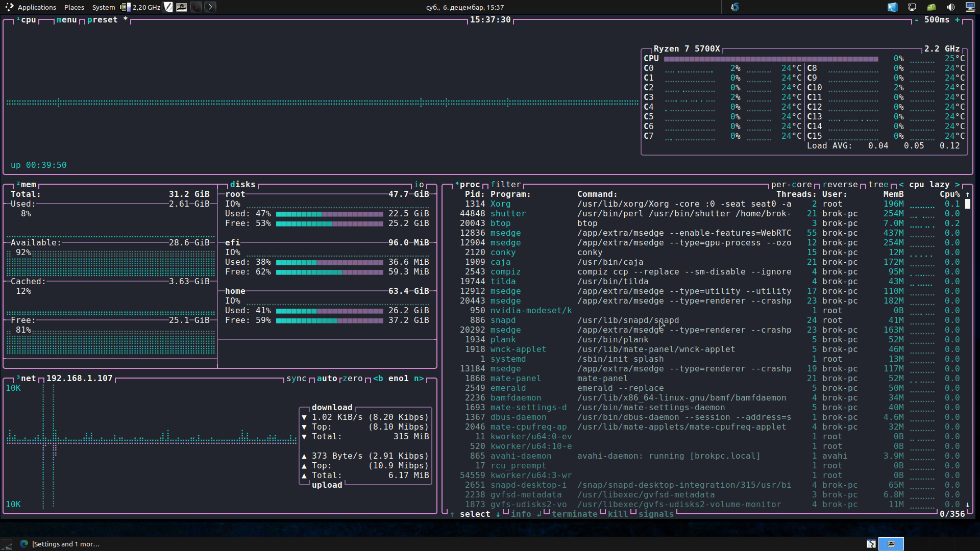The width and height of the screenshot is (980, 551).
Task: Open the network monitor tray icon
Action: tap(912, 7)
